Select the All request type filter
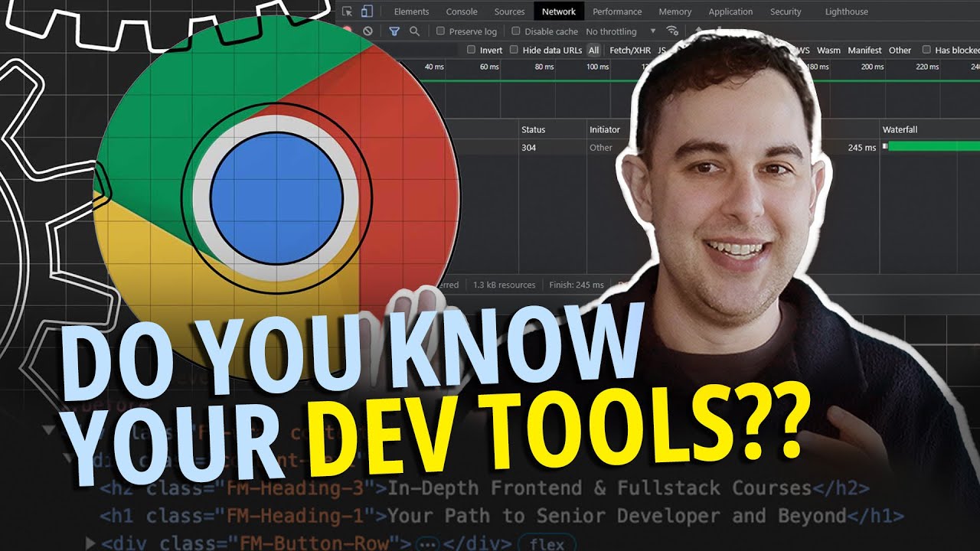Screen dimensions: 980x551 (x=593, y=50)
